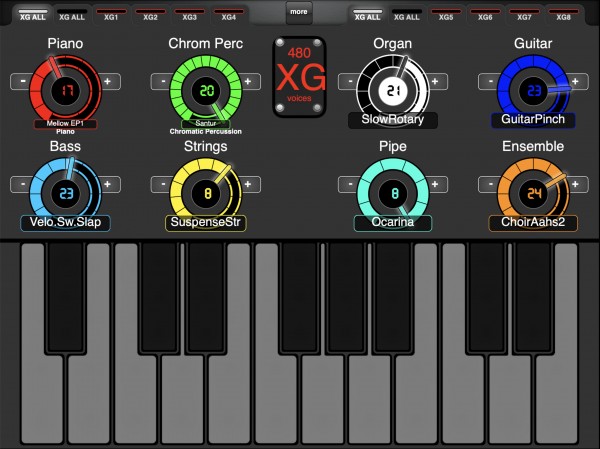
Task: Open the SlowRotary voice selector
Action: coord(393,120)
